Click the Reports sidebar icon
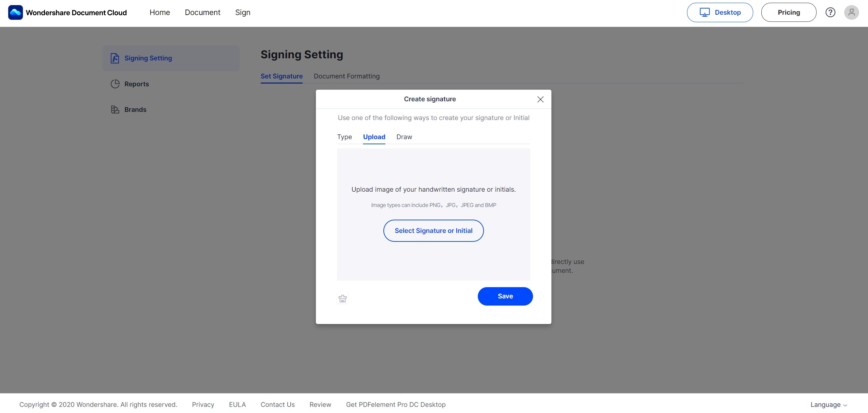The image size is (868, 413). tap(115, 84)
